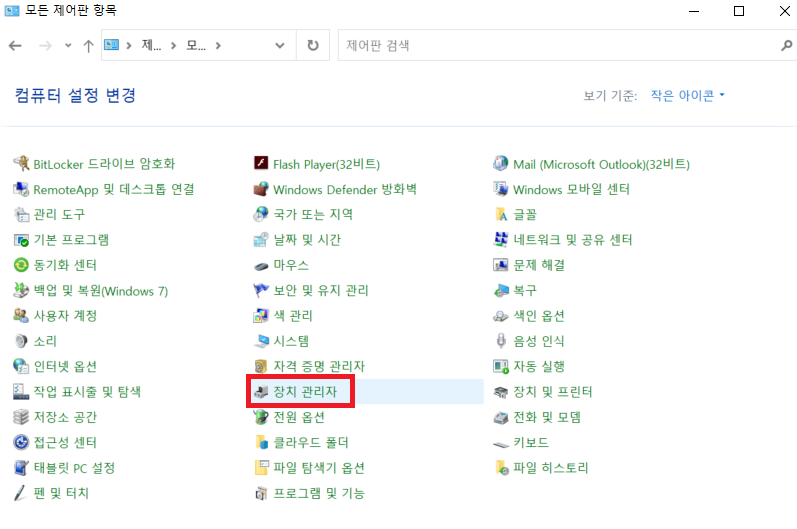Click the 네트워크 및 공유 센터 icon
The image size is (797, 529).
501,240
